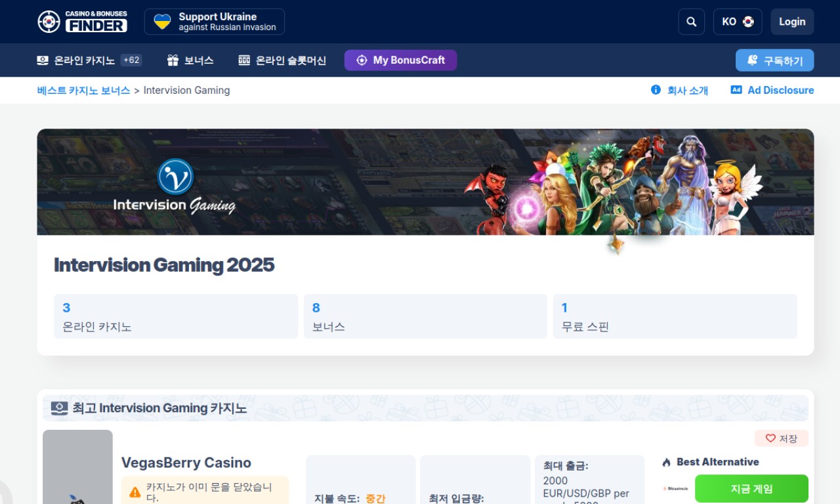Open the Login button
The image size is (840, 504).
click(x=792, y=22)
